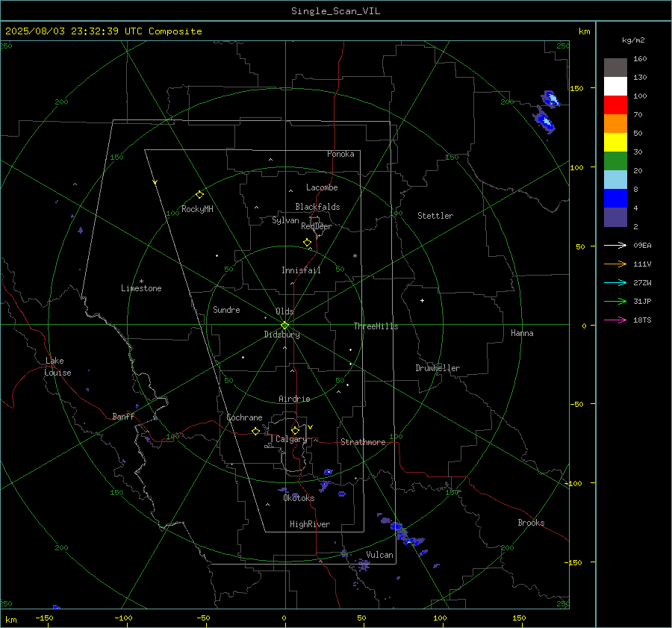Click the red 70-100 color swatch

tap(615, 105)
